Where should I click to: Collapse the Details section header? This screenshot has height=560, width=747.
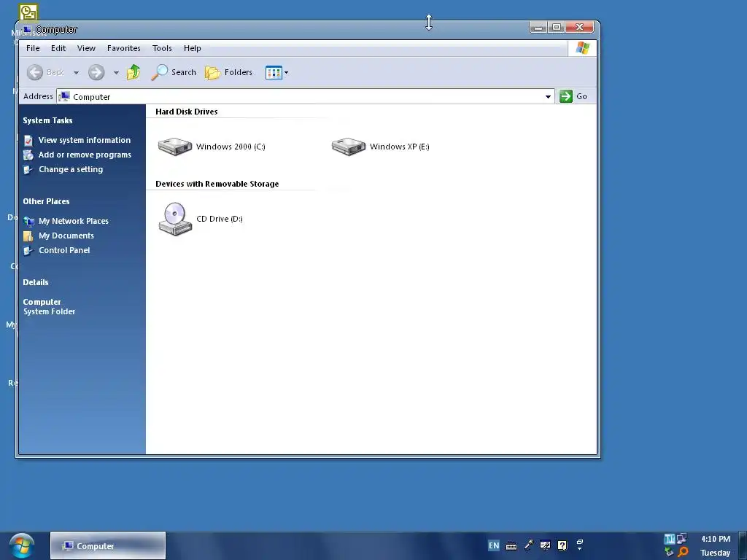(36, 282)
